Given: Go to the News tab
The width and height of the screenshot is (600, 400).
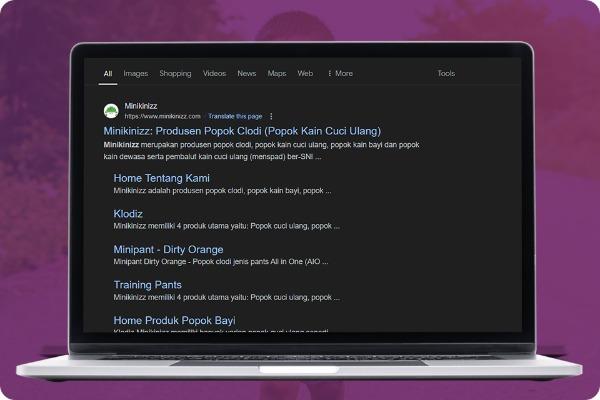Looking at the screenshot, I should tap(246, 73).
